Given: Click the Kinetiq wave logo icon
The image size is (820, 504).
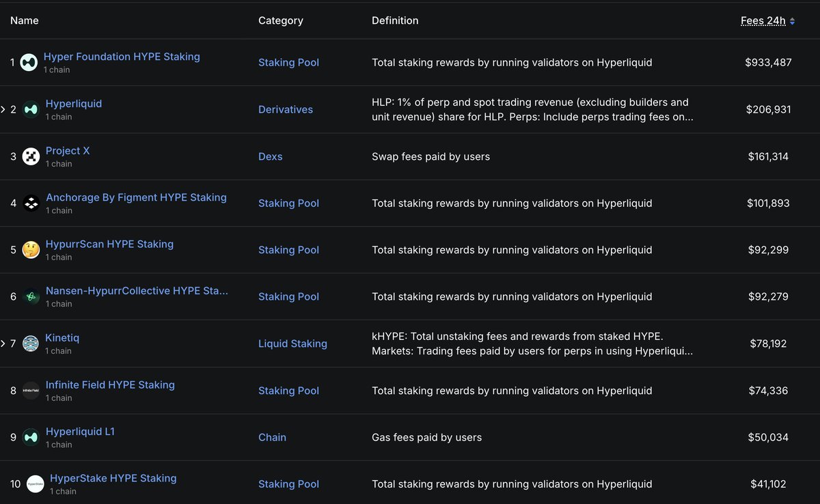Looking at the screenshot, I should tap(31, 344).
